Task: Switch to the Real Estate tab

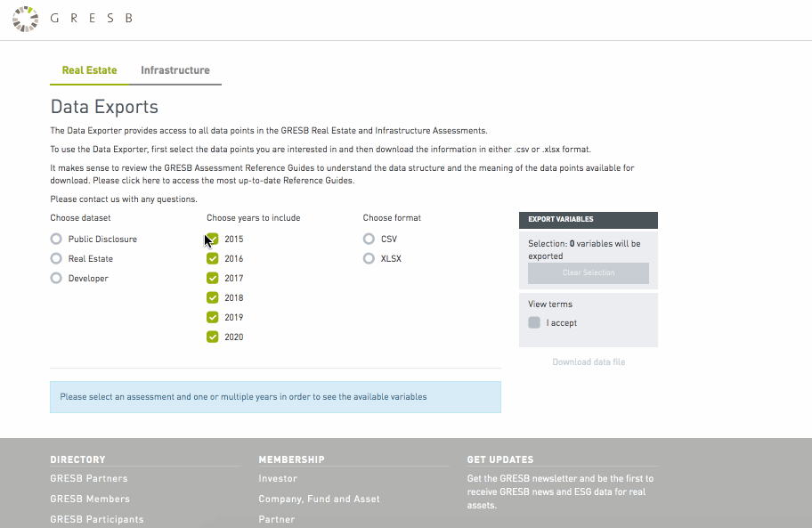Action: click(89, 70)
